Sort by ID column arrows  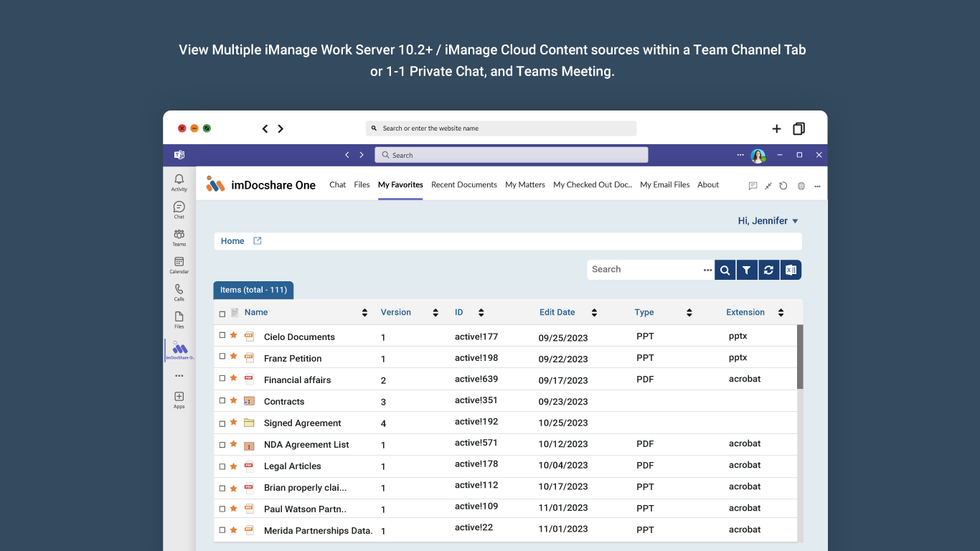pos(481,313)
